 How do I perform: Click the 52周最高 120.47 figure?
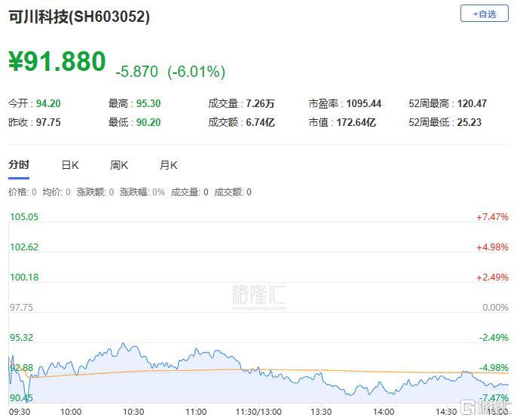[x=472, y=103]
